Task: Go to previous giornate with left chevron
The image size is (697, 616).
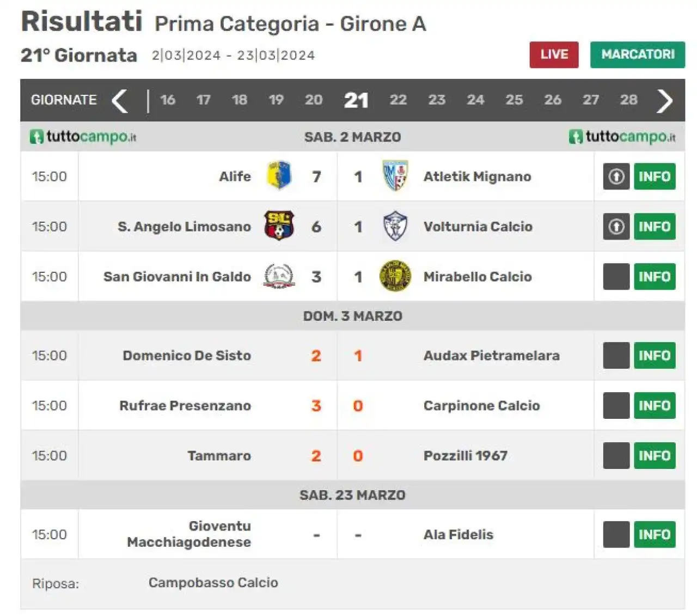Action: 120,101
